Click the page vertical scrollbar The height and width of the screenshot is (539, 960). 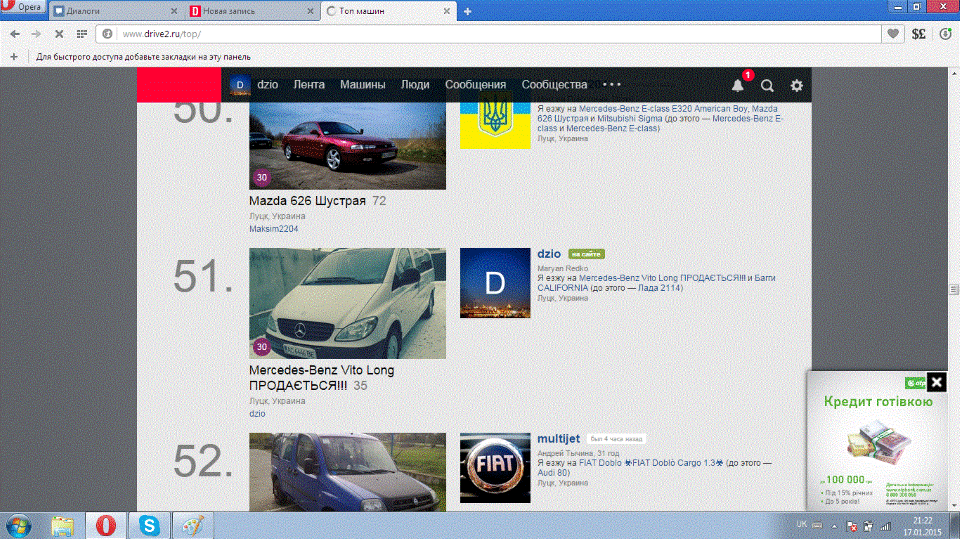point(953,288)
